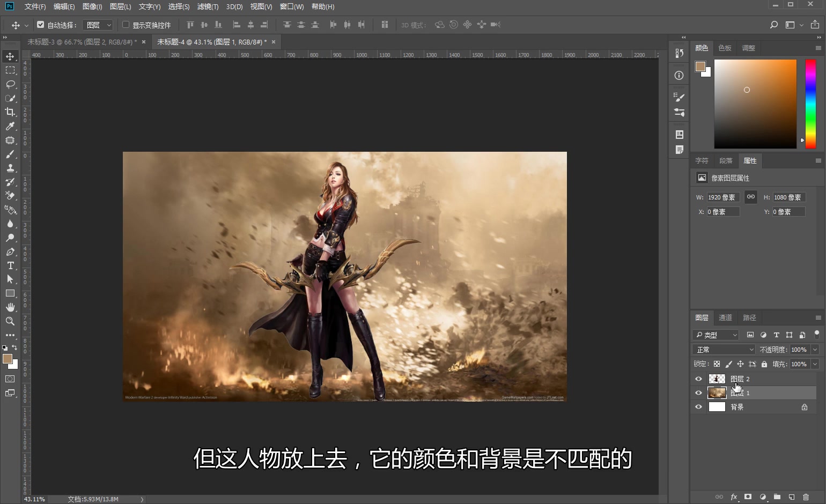This screenshot has width=826, height=504.
Task: Open the History panel icon
Action: point(679,53)
